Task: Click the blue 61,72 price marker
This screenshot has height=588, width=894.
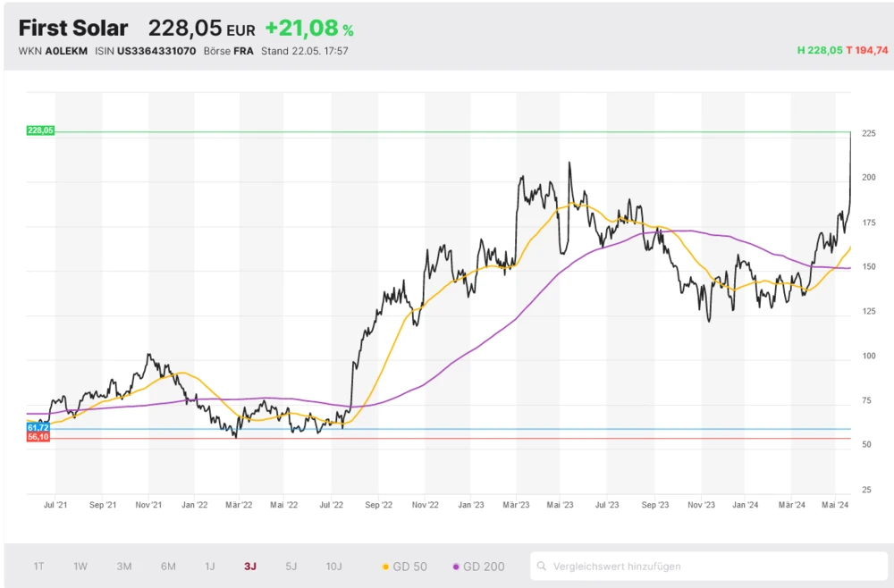Action: coord(38,428)
